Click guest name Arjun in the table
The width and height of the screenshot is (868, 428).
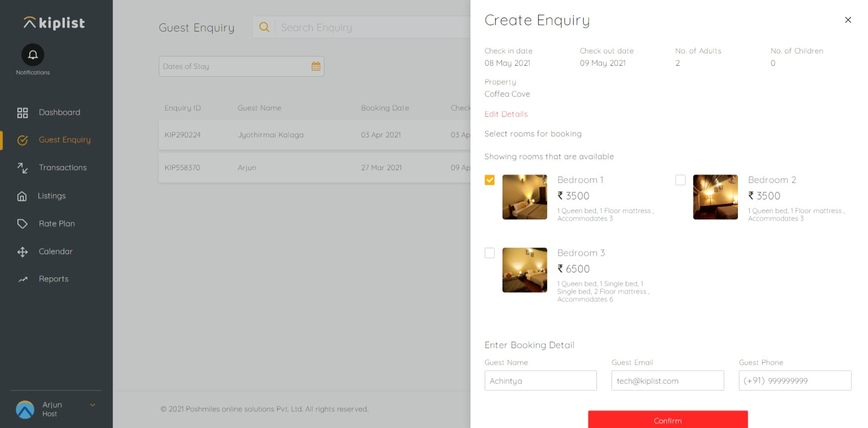pyautogui.click(x=247, y=168)
